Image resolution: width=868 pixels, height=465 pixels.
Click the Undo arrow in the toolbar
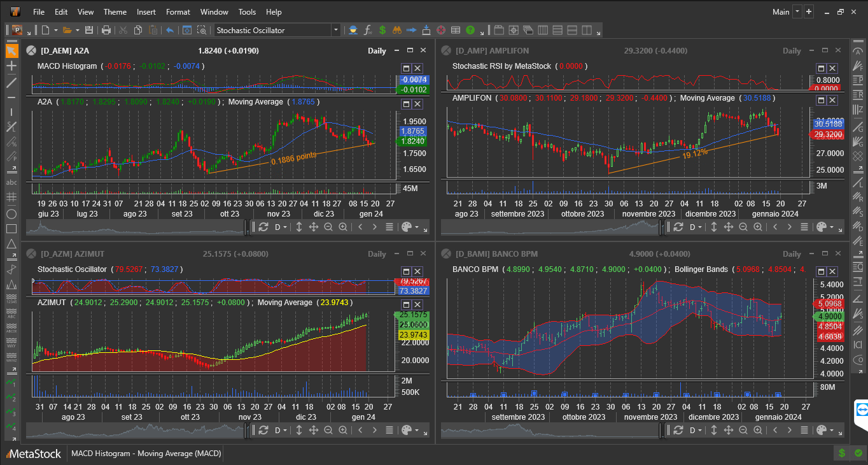click(170, 30)
